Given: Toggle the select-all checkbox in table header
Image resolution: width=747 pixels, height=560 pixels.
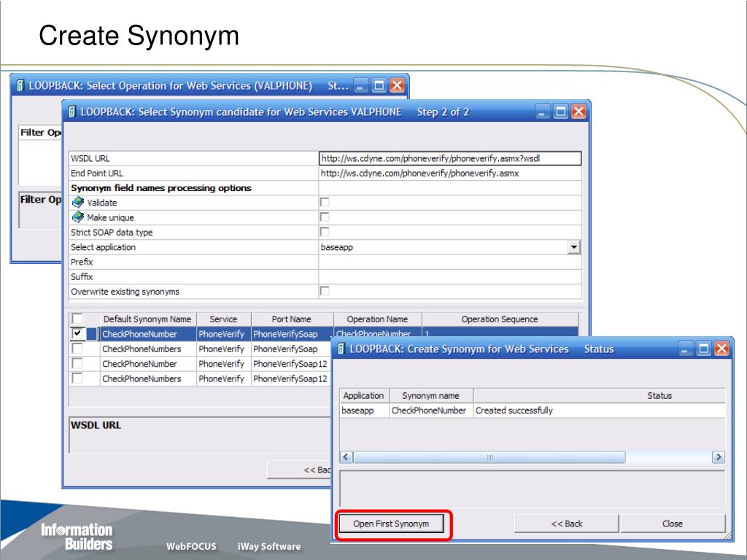Looking at the screenshot, I should point(77,319).
